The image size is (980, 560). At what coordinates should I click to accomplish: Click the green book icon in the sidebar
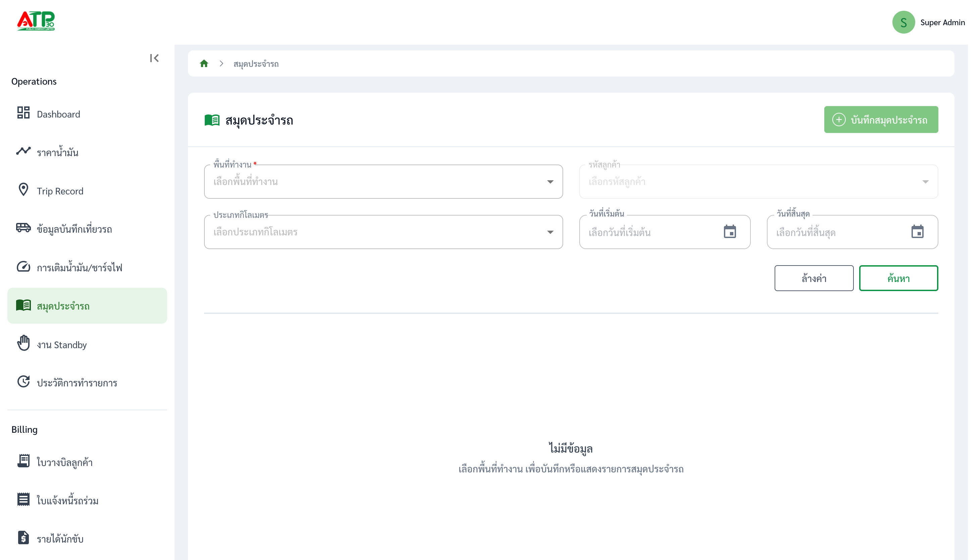23,306
